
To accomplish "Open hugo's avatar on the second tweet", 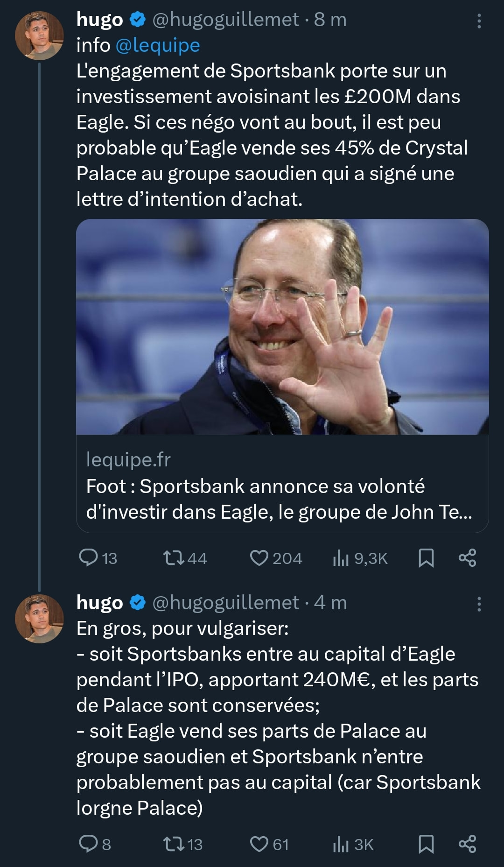I will [x=39, y=619].
